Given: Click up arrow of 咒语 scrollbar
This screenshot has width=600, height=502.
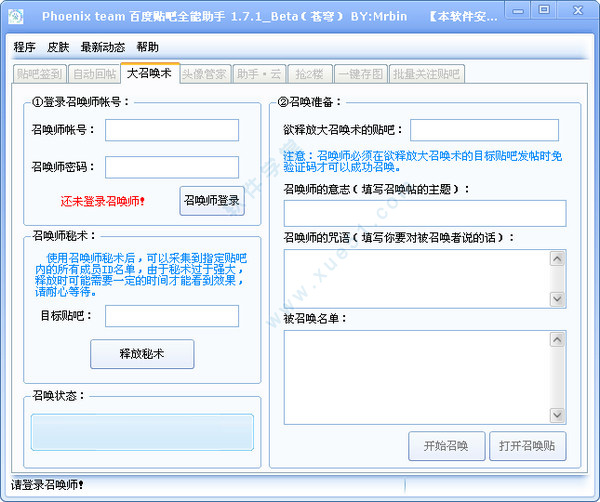Looking at the screenshot, I should (557, 259).
